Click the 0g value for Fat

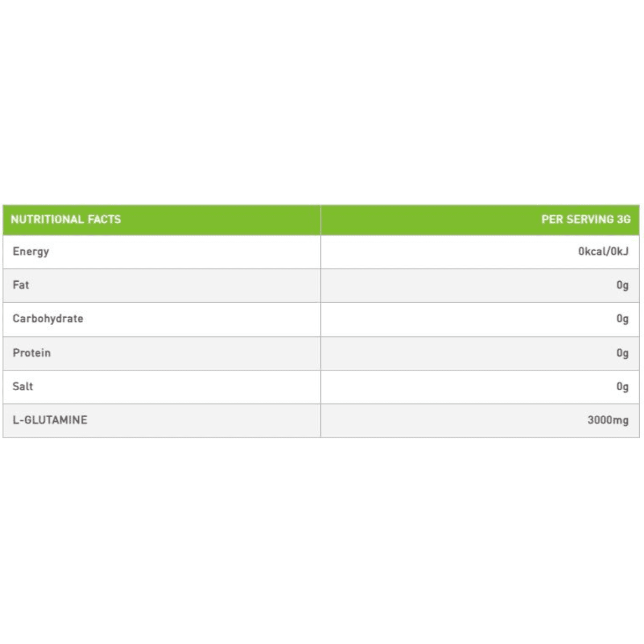pyautogui.click(x=622, y=285)
